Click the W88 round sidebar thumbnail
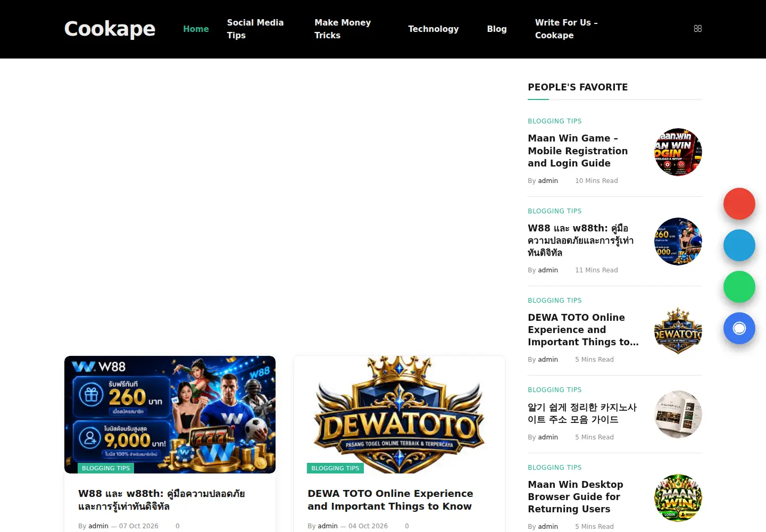The height and width of the screenshot is (532, 766). tap(678, 242)
